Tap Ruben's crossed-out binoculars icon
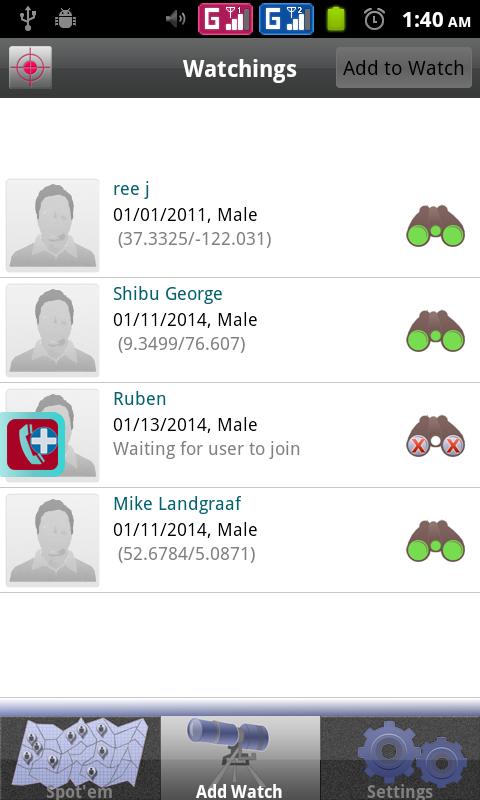The image size is (480, 800). click(435, 436)
